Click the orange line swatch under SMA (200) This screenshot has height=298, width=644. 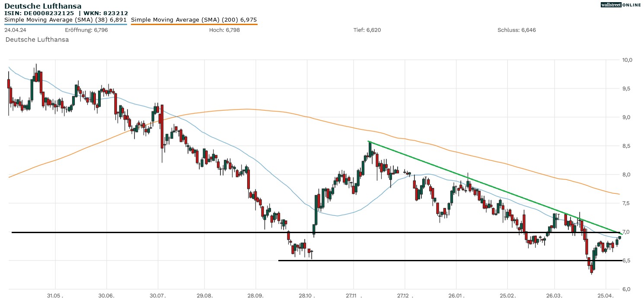[x=194, y=25]
